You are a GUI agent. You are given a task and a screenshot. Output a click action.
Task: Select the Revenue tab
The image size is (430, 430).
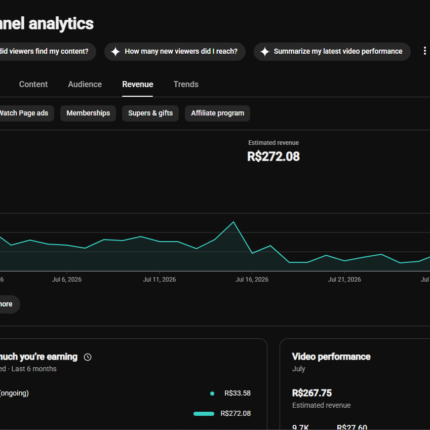point(137,84)
